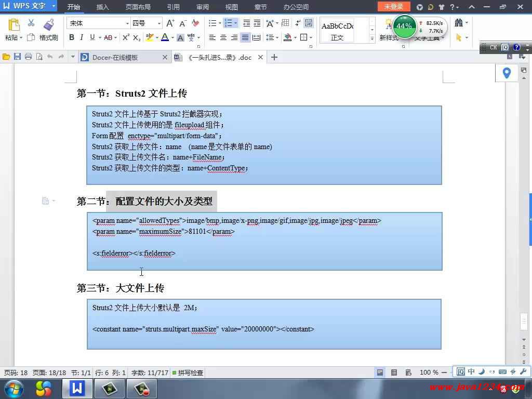Expand the WPS 文字 application menu arrow
This screenshot has height=399, width=532.
pos(54,6)
